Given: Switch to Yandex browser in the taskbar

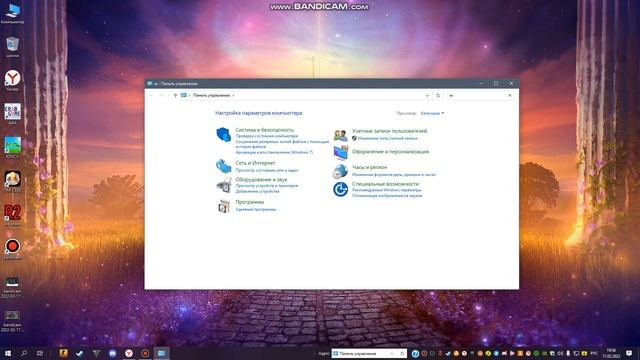Looking at the screenshot, I should 129,353.
